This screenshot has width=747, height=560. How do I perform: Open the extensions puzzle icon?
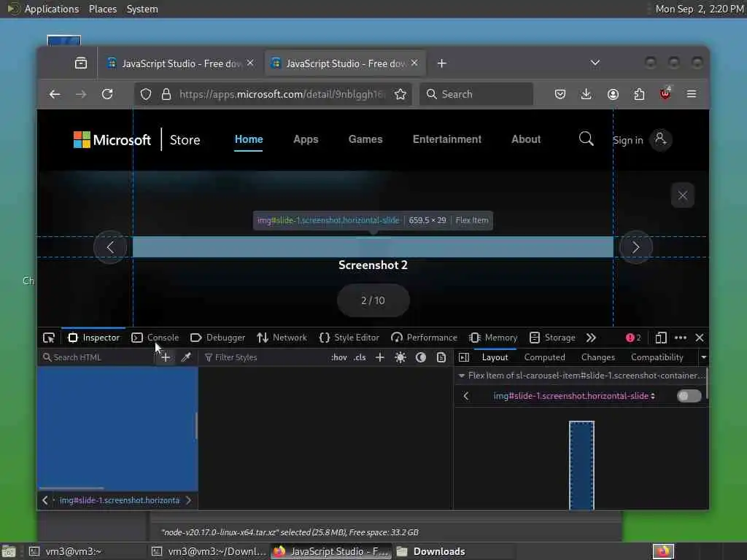coord(639,94)
